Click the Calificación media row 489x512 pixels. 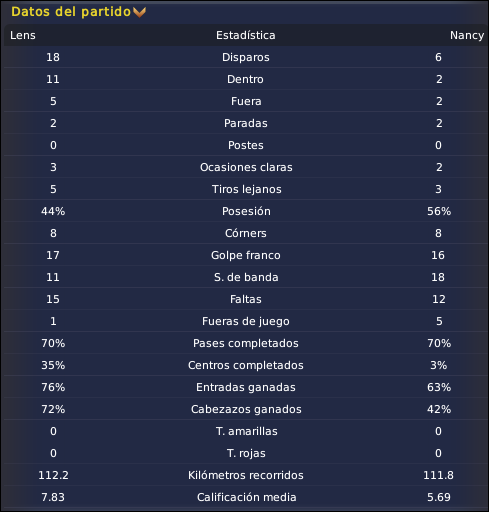[246, 497]
